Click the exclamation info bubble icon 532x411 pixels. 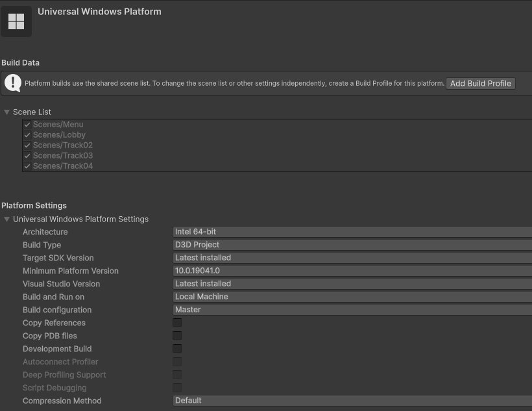(13, 83)
